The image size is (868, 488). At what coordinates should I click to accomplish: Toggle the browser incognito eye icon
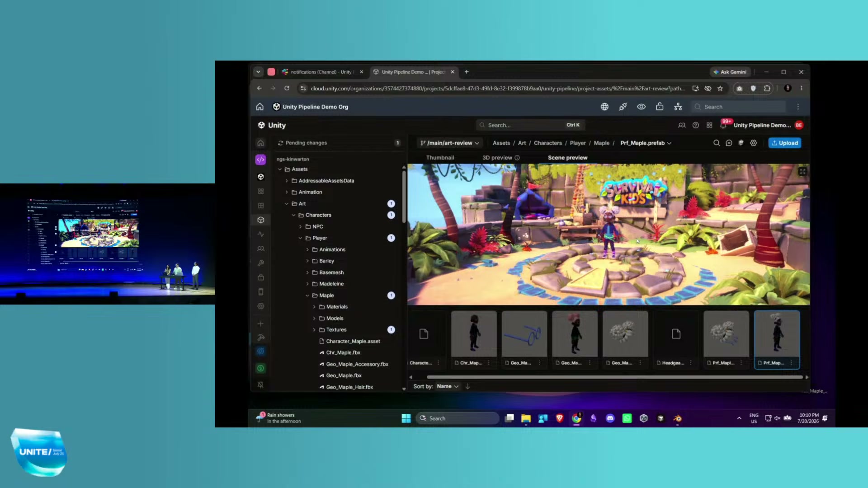(708, 89)
